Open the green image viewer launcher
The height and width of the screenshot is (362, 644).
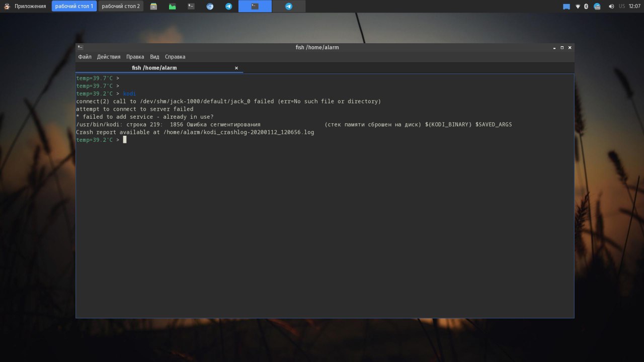point(173,7)
